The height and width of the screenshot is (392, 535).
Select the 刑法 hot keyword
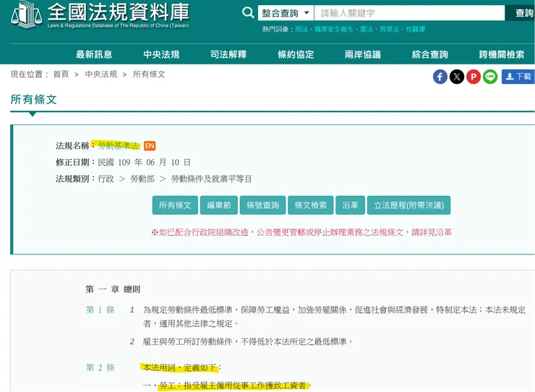pyautogui.click(x=301, y=30)
